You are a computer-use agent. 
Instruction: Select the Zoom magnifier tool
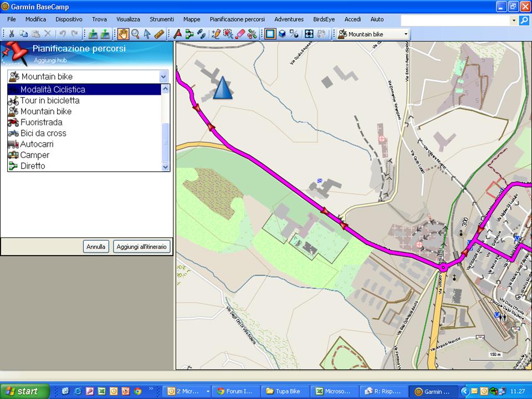coord(135,34)
